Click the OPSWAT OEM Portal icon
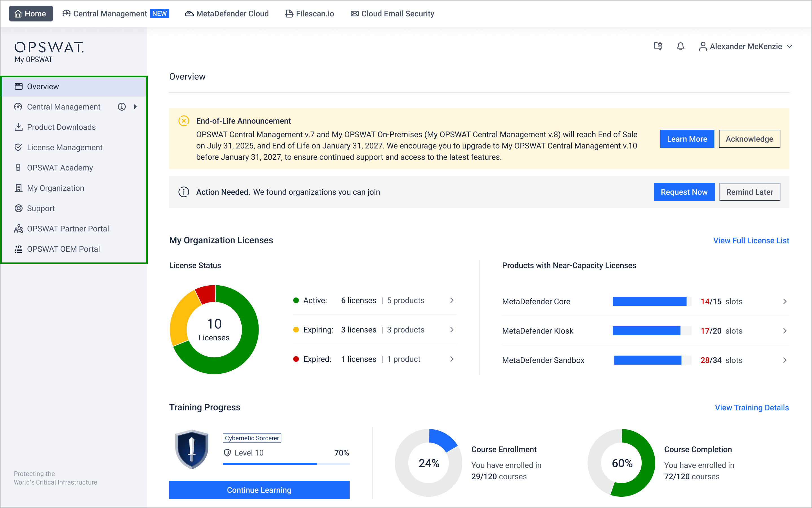Screen dimensions: 812x508 coord(18,249)
